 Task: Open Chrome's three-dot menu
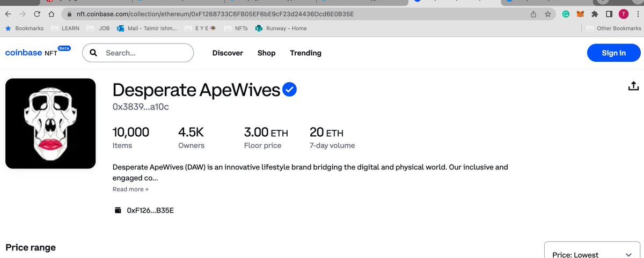pos(637,14)
